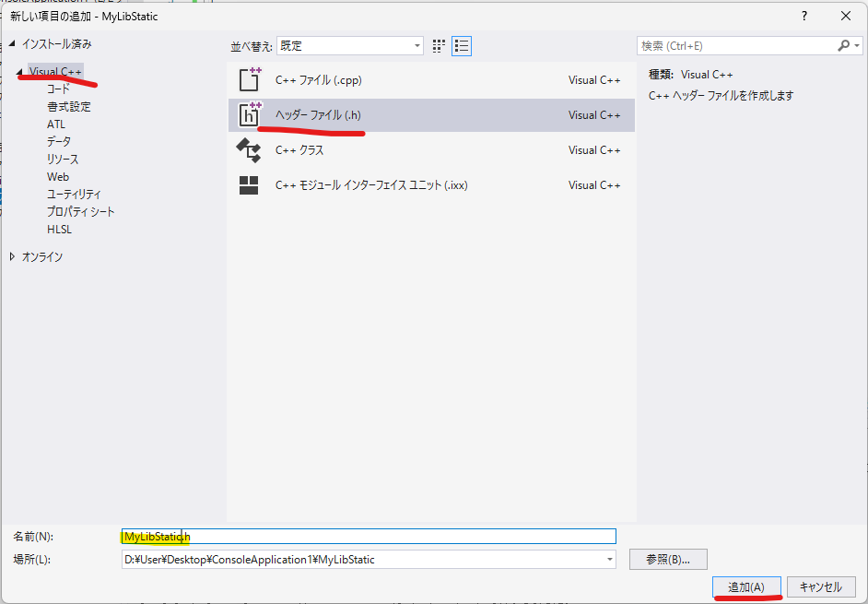Screen dimensions: 868x604
Task: Select the C++ ファイル (.cpp) template icon
Action: point(249,80)
